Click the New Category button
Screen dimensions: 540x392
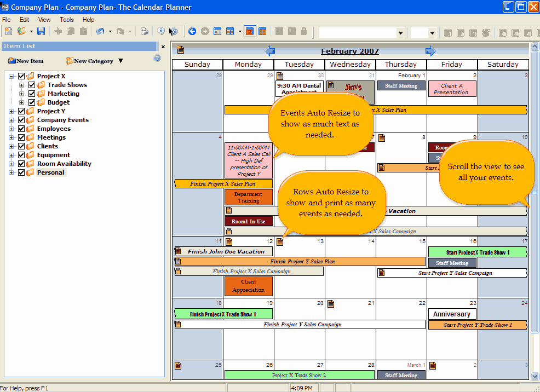(x=89, y=61)
